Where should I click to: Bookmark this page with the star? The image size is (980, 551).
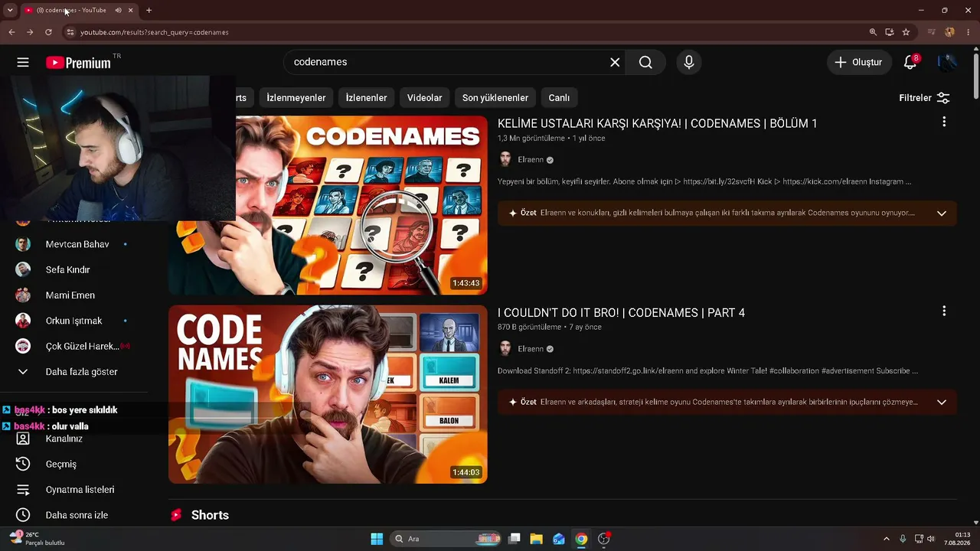click(906, 32)
